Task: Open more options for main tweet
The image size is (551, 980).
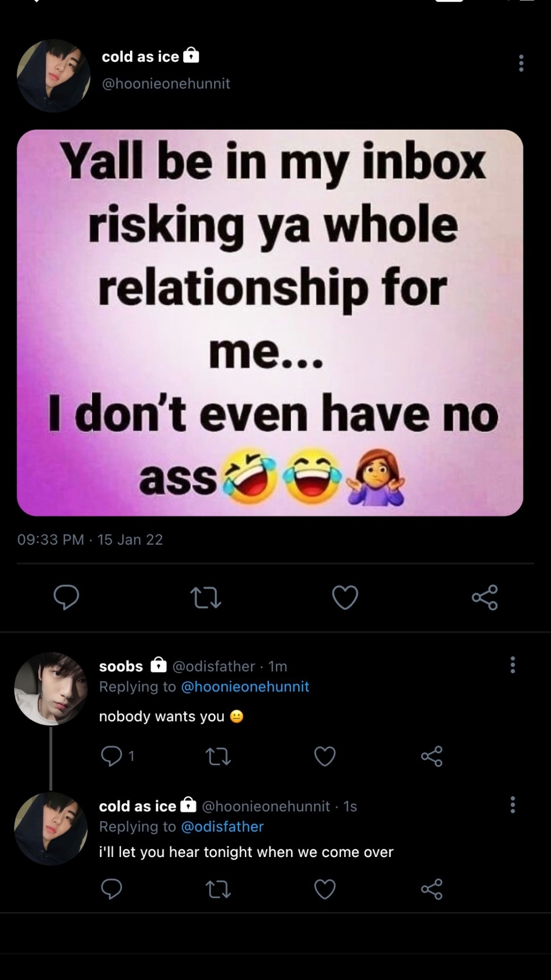Action: [x=521, y=63]
